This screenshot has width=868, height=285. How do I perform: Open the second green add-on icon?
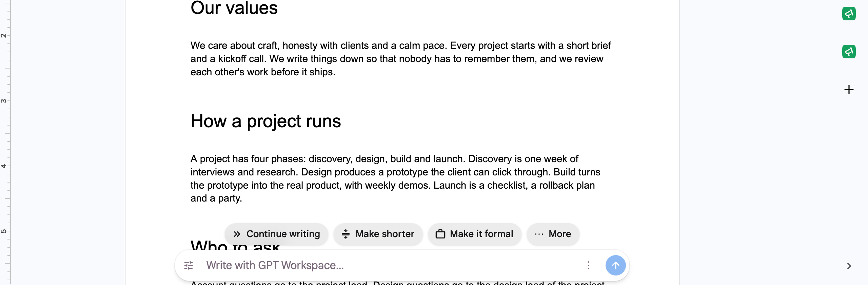pos(849,52)
